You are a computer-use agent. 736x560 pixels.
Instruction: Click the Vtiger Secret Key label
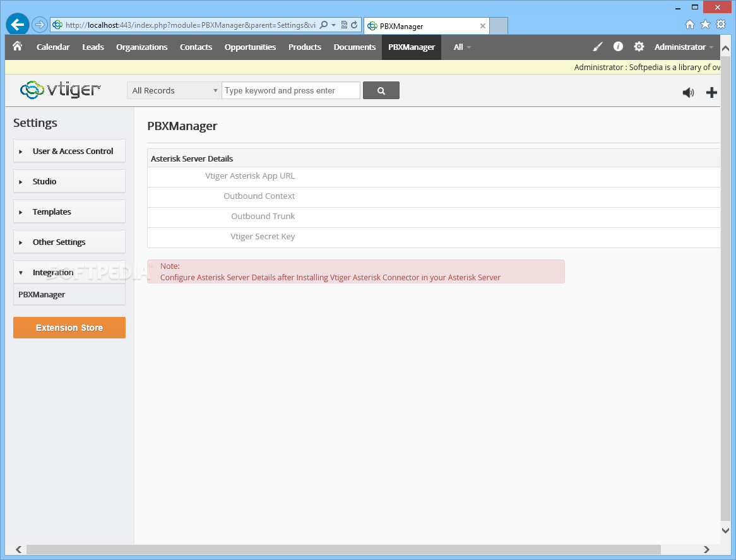pyautogui.click(x=263, y=237)
